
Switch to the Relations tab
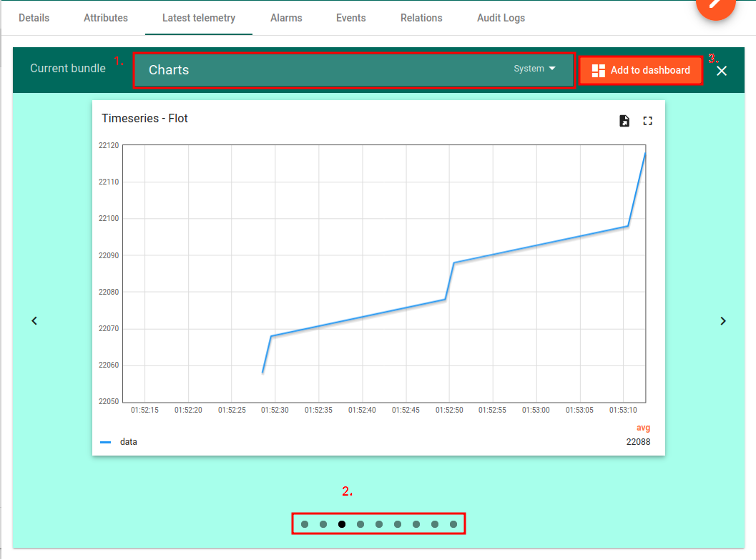(421, 18)
